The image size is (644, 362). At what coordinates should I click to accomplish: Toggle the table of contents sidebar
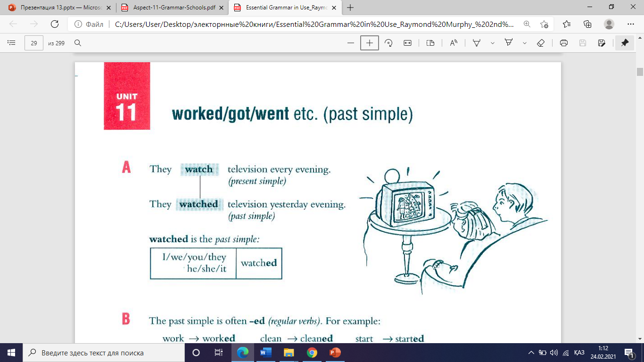coord(12,43)
